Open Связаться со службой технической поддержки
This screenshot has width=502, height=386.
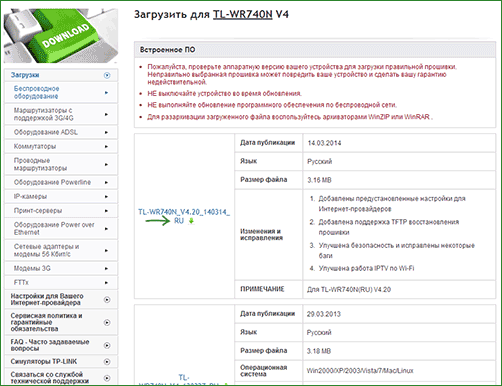click(50, 378)
